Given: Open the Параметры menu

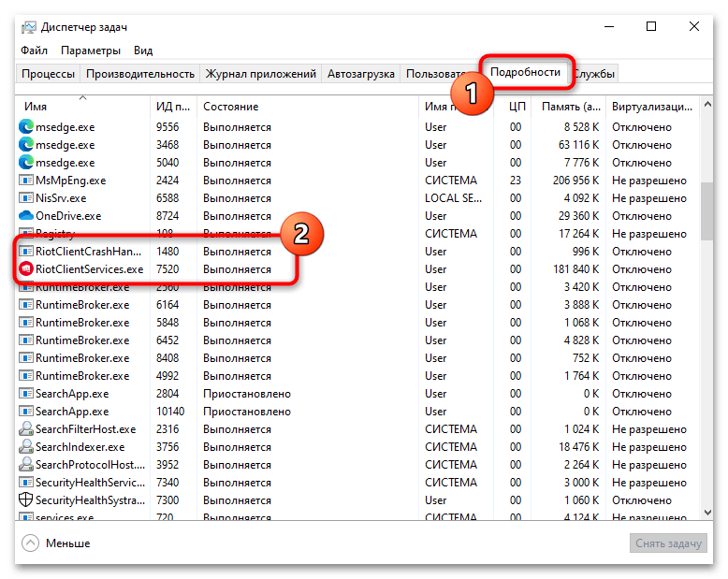Looking at the screenshot, I should tap(91, 51).
